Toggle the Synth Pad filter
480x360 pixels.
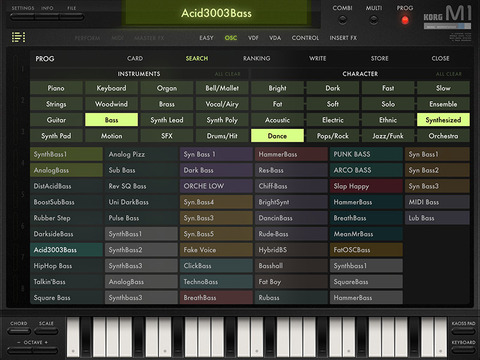click(x=56, y=136)
